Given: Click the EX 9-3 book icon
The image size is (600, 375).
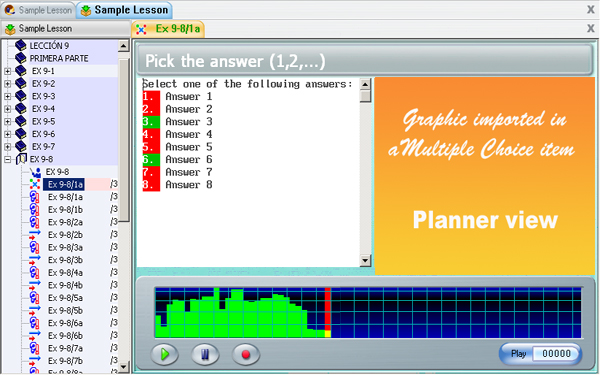Looking at the screenshot, I should [x=20, y=96].
